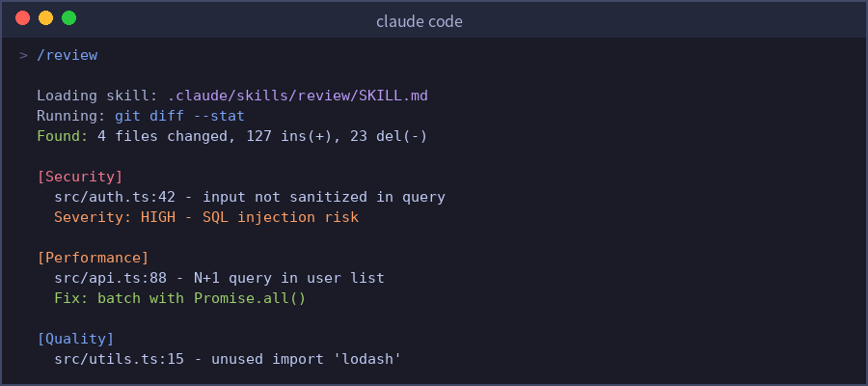Select the [Quality] section heading

(75, 339)
